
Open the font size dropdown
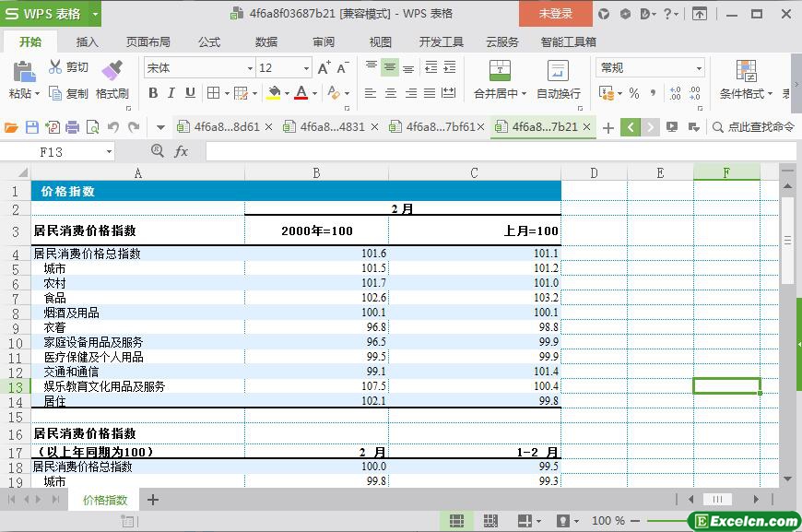click(306, 68)
